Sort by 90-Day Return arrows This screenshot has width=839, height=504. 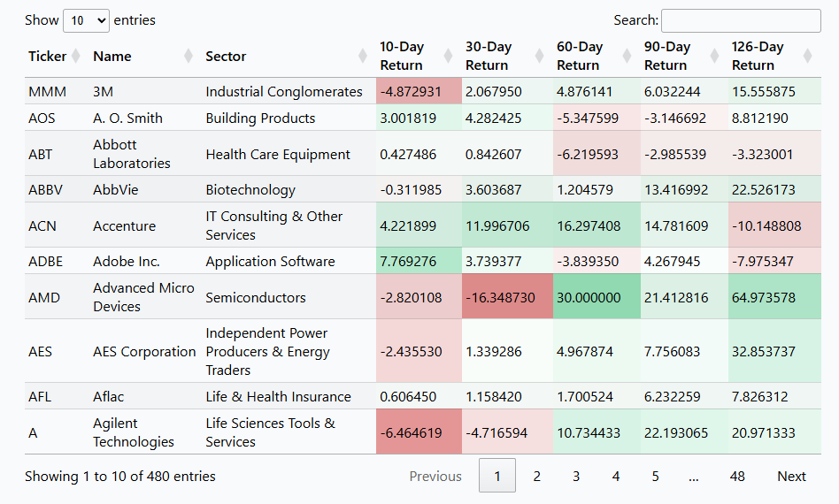715,57
